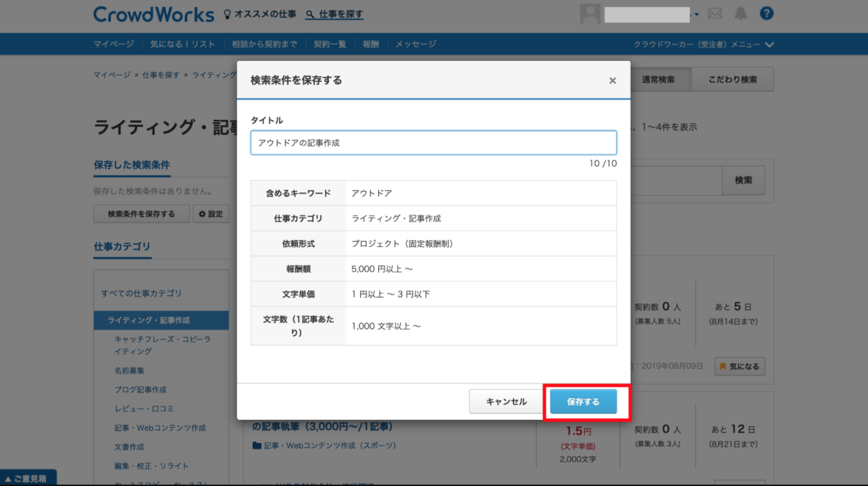Viewport: 868px width, 486px height.
Task: Click the キャンセル button in the dialog
Action: pyautogui.click(x=506, y=401)
